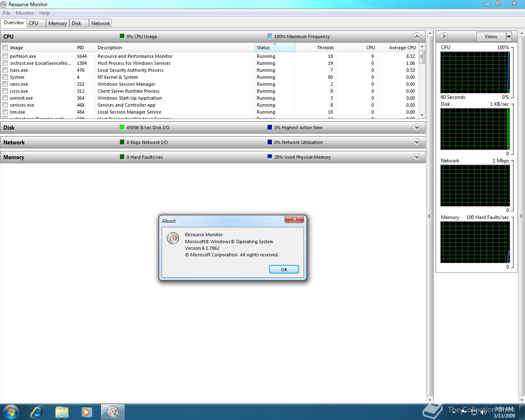525x420 pixels.
Task: Check the wininit.exe process checkbox
Action: point(5,98)
